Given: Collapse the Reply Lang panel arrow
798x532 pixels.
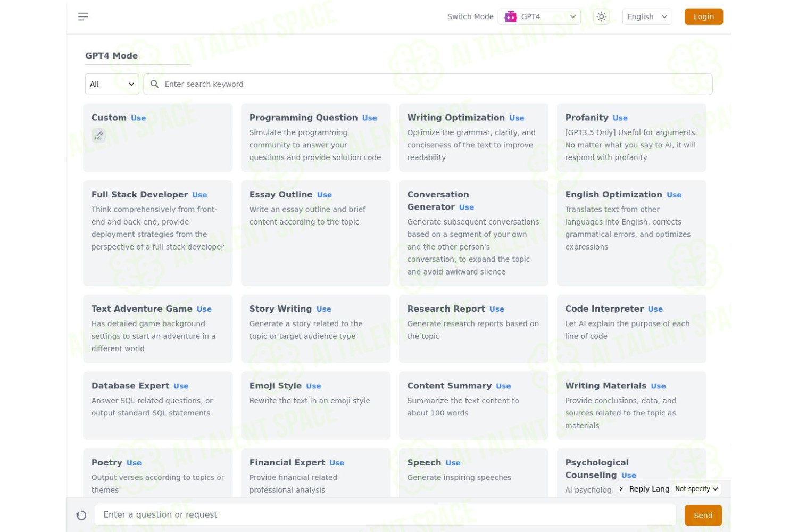Looking at the screenshot, I should click(x=620, y=488).
